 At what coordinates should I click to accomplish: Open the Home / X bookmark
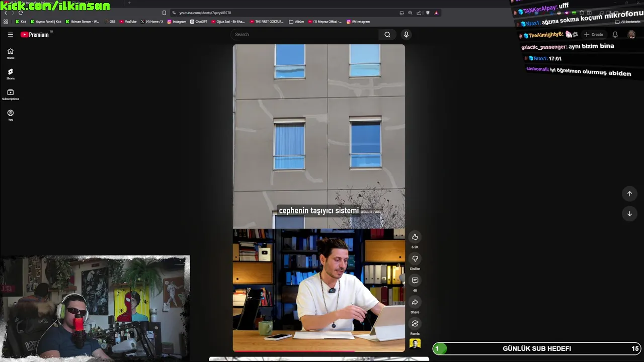(x=152, y=22)
